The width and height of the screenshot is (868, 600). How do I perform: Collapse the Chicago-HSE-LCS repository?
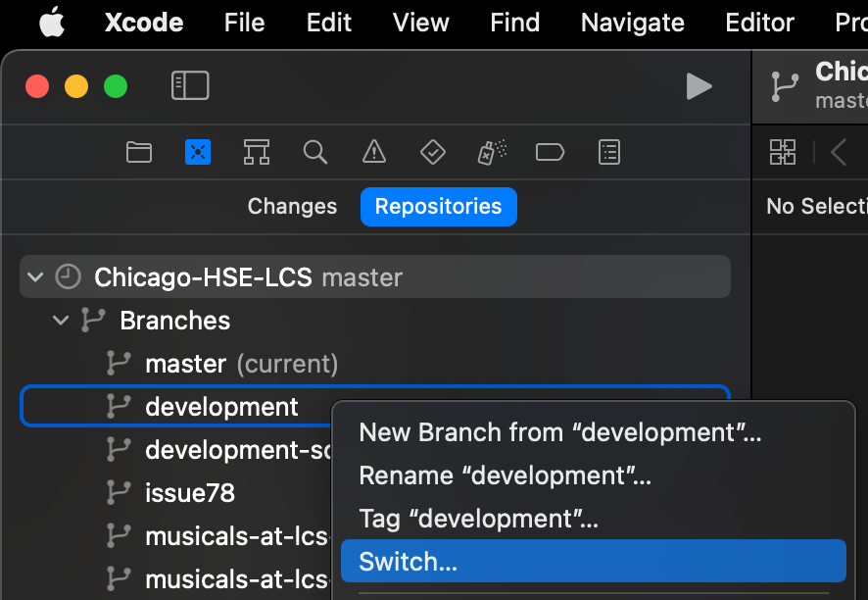pyautogui.click(x=36, y=277)
